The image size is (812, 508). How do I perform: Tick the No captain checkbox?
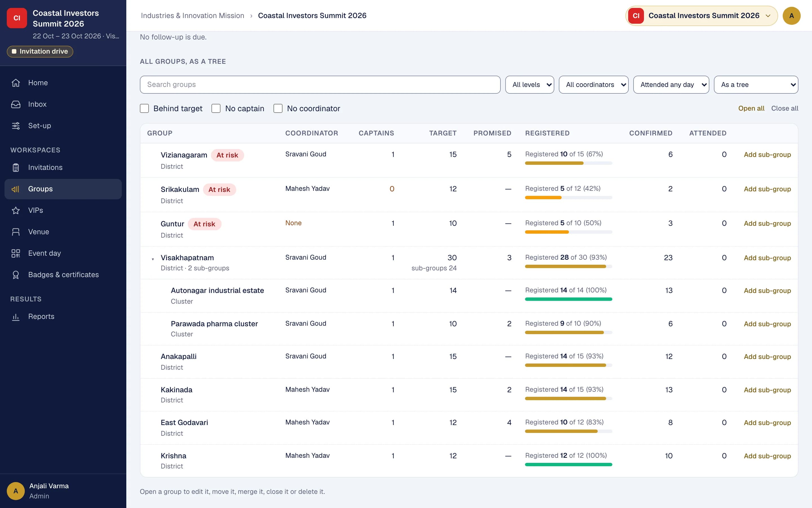pyautogui.click(x=216, y=109)
